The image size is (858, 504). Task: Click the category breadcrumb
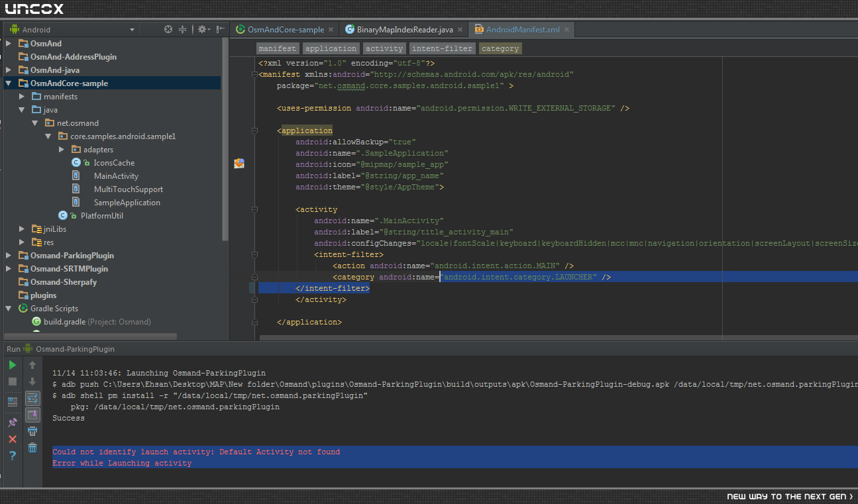[x=500, y=48]
